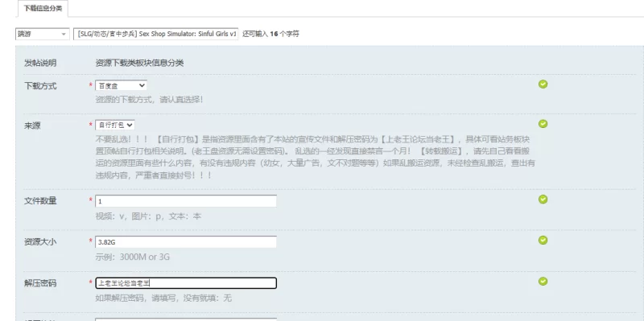The width and height of the screenshot is (644, 321).
Task: Click the green check icon for 资源大小
Action: click(543, 240)
